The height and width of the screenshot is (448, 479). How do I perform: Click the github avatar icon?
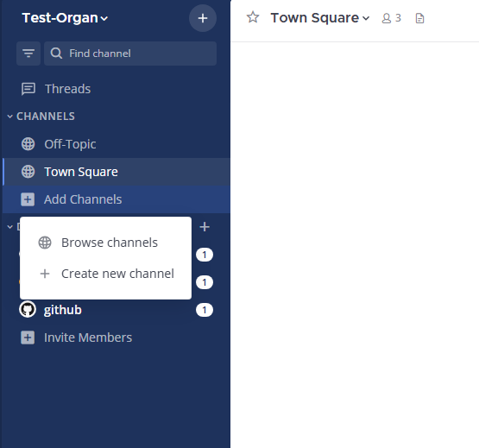pos(28,310)
